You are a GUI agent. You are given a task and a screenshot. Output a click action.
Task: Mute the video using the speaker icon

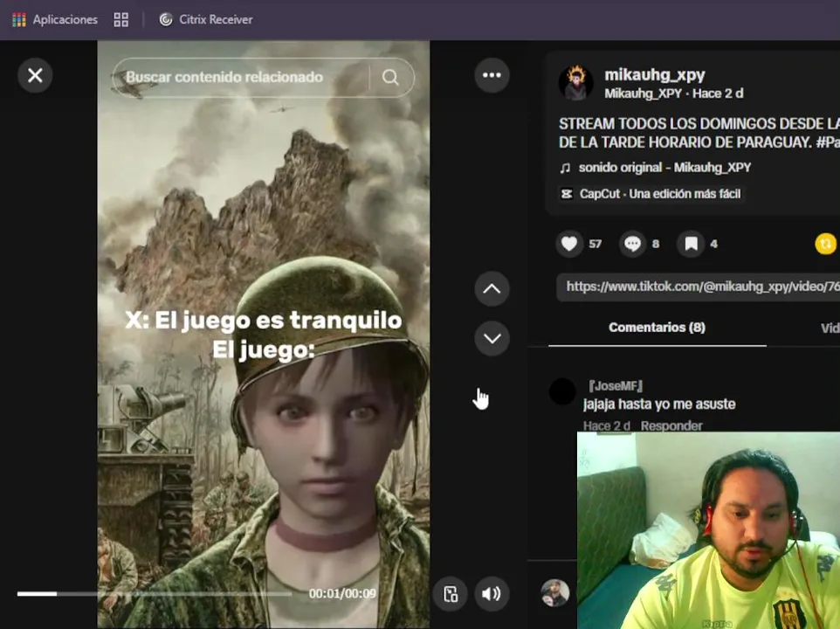click(x=492, y=594)
